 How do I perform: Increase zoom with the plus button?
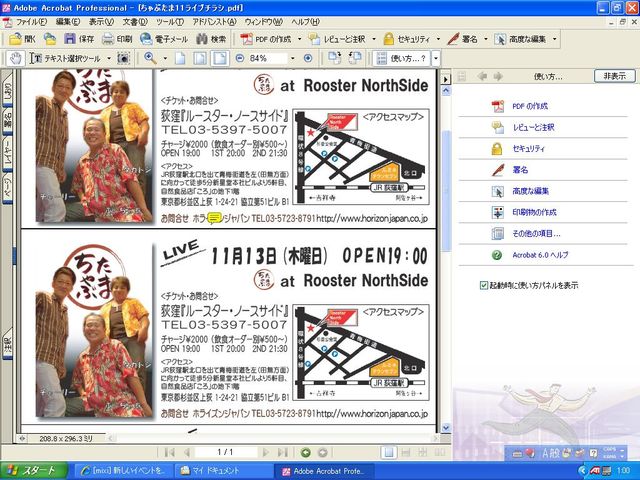click(308, 58)
